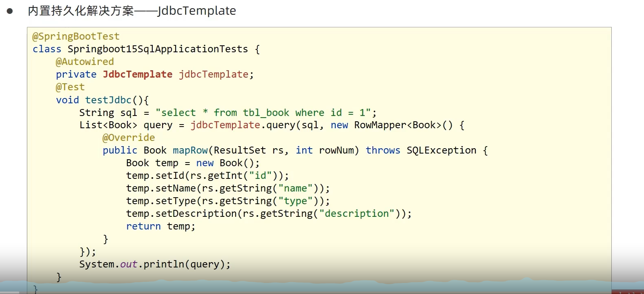The image size is (644, 294).
Task: Select the "description" string literal
Action: tap(357, 214)
